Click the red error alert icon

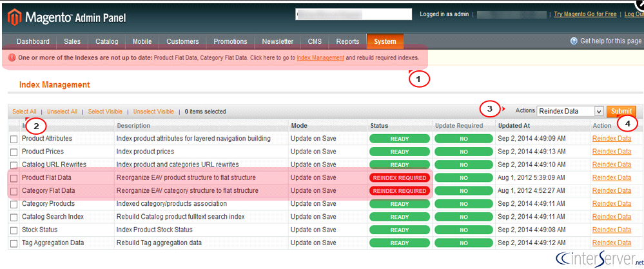(12, 58)
